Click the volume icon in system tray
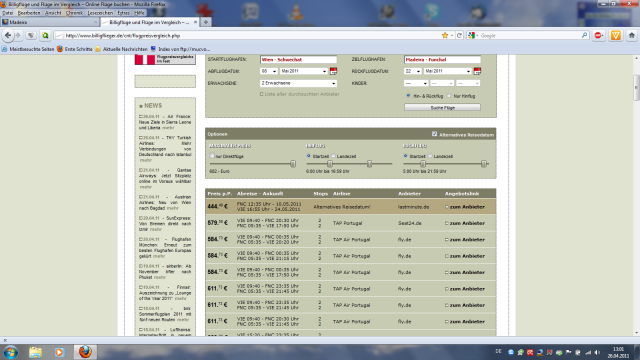 (597, 352)
